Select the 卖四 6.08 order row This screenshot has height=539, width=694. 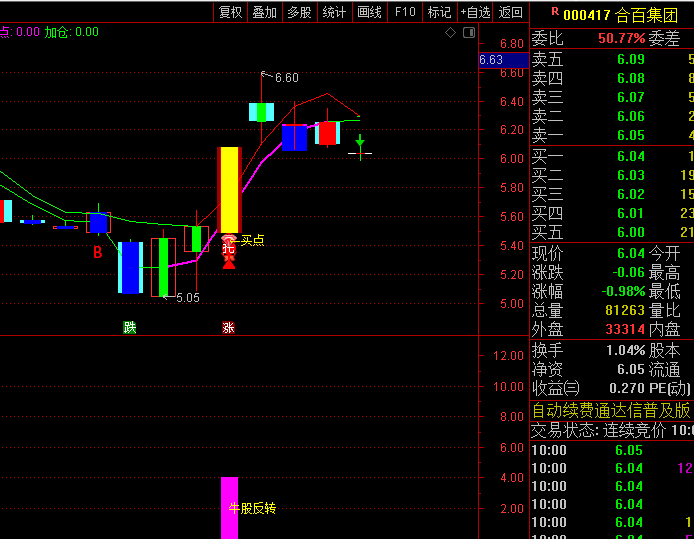612,78
